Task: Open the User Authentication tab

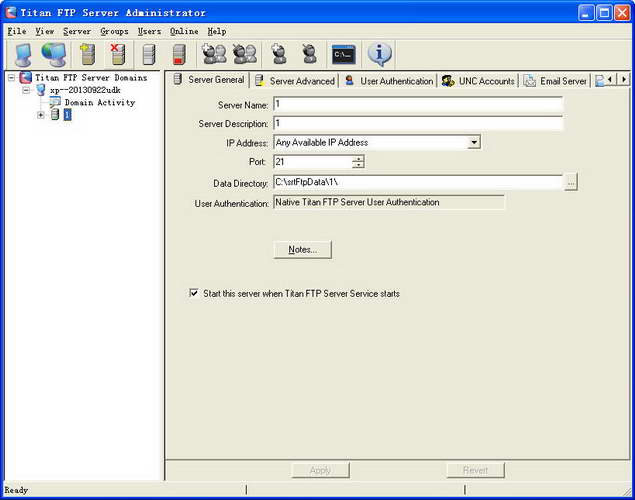Action: [x=390, y=81]
